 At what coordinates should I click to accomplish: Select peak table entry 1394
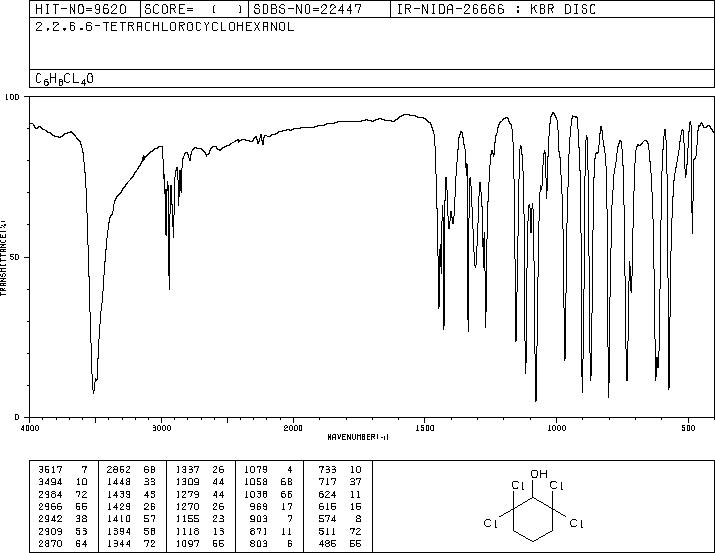click(119, 531)
